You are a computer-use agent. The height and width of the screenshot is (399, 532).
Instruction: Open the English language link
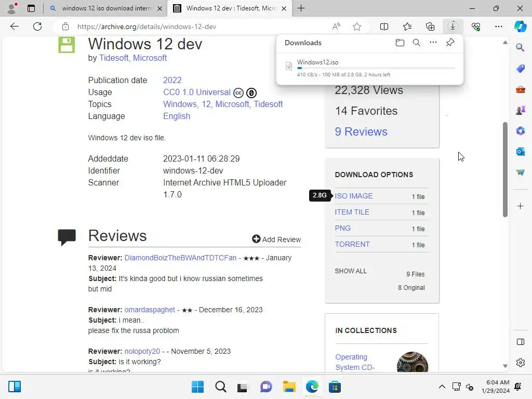[x=177, y=116]
